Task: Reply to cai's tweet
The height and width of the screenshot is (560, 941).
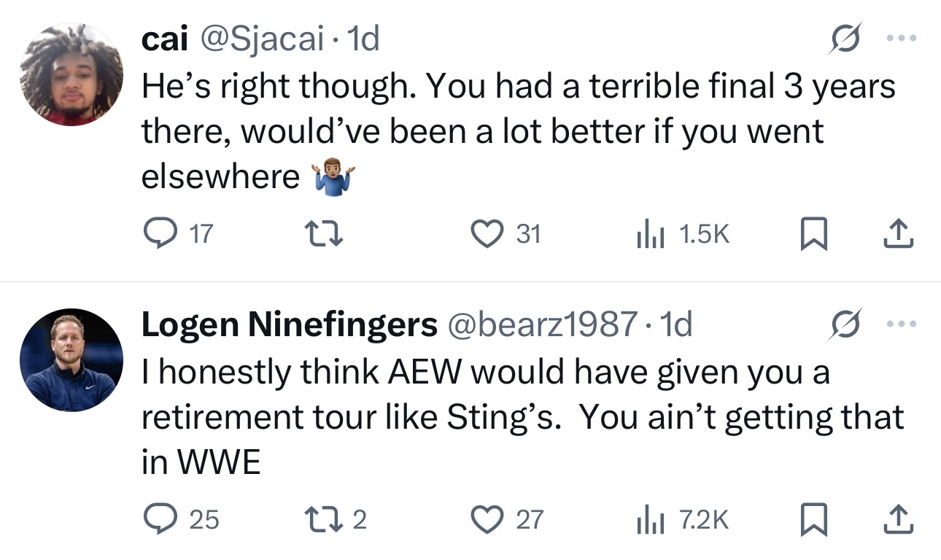Action: [x=155, y=233]
